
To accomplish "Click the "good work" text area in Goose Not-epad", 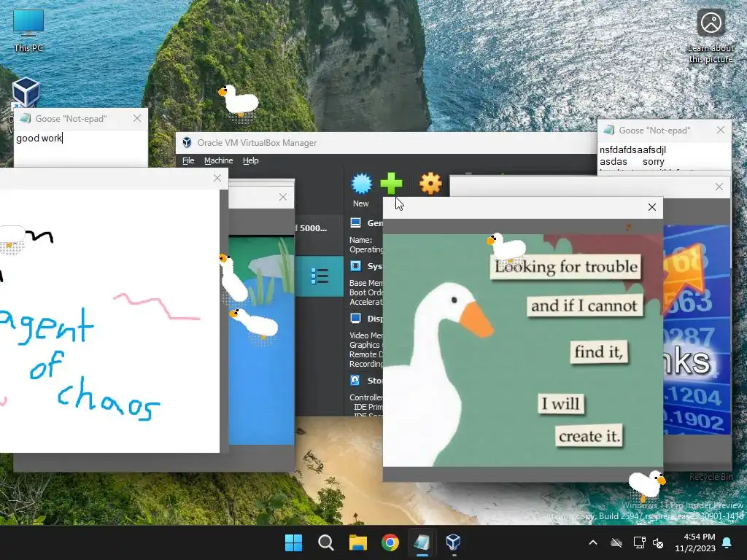I will [80, 148].
